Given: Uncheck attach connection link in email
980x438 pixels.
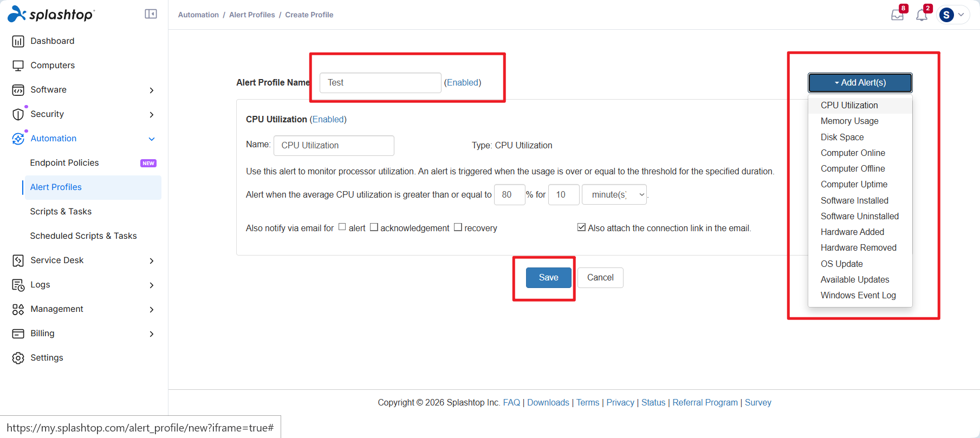Looking at the screenshot, I should pyautogui.click(x=581, y=227).
